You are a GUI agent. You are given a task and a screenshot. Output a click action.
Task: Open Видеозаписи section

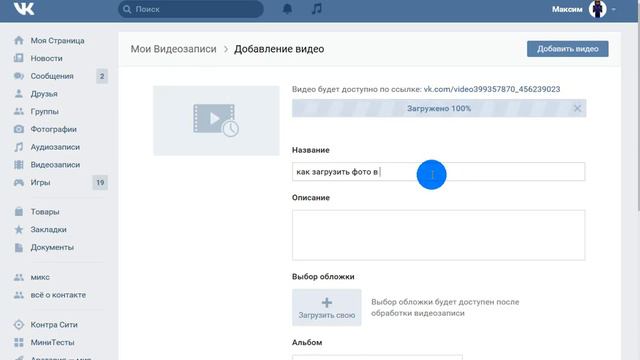tap(55, 164)
